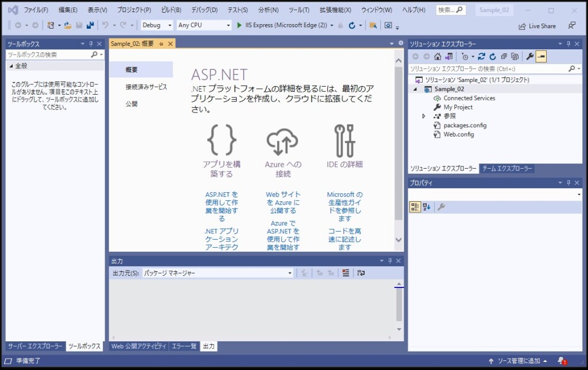Screen dimensions: 588x370
Task: Open the Any CPU platform dropdown
Action: (203, 25)
